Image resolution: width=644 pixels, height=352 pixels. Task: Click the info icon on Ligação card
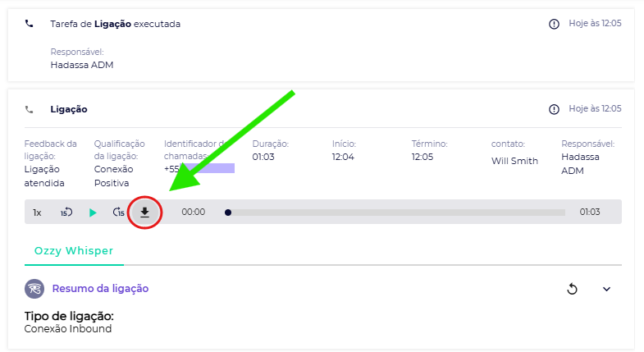tap(554, 109)
